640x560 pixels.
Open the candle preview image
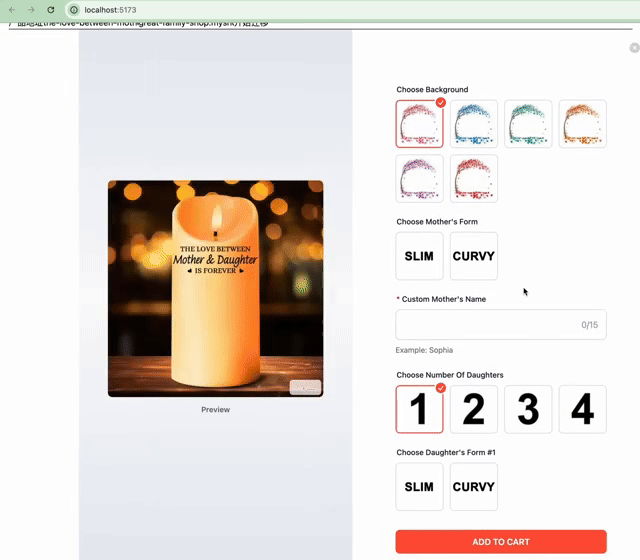pyautogui.click(x=216, y=289)
